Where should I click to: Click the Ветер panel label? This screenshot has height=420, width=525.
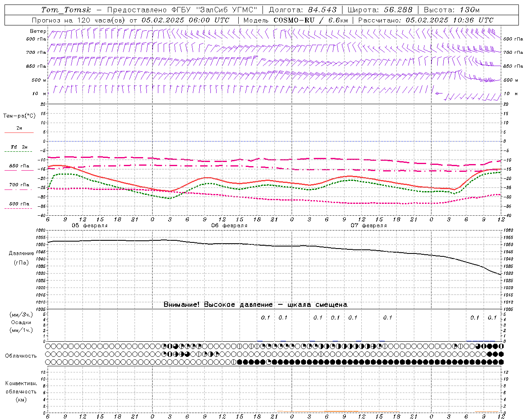click(x=38, y=31)
